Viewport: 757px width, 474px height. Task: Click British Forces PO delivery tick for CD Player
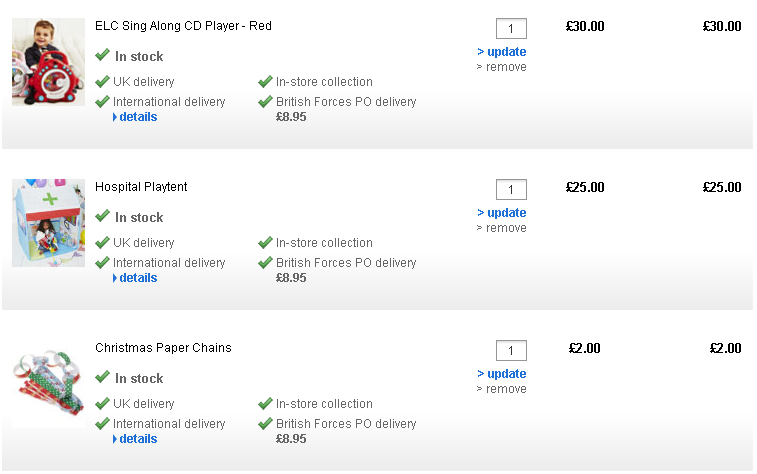265,102
